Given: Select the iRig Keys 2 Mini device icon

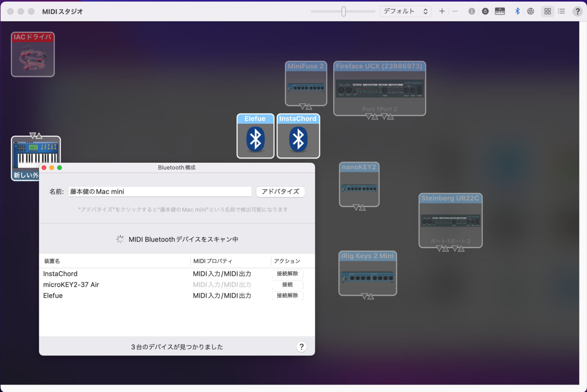Looking at the screenshot, I should pyautogui.click(x=367, y=274).
